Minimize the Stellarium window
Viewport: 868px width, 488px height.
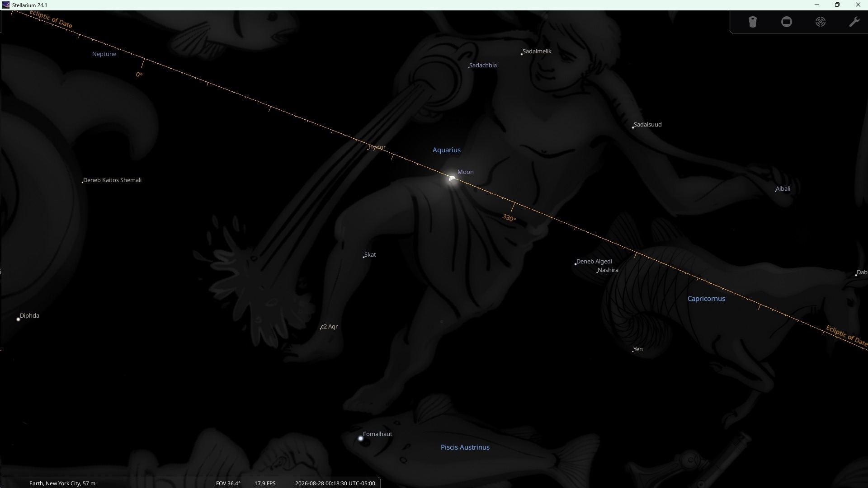pos(817,5)
